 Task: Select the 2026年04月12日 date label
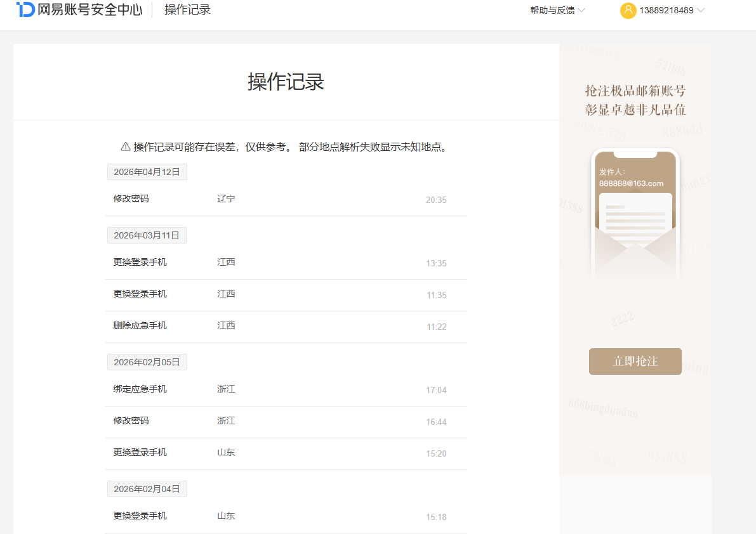147,172
